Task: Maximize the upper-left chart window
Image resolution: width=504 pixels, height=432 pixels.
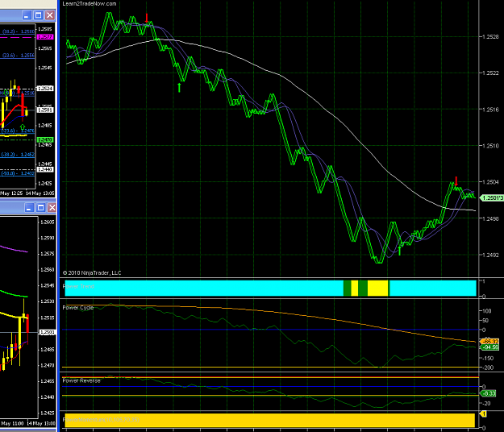Action: point(39,15)
